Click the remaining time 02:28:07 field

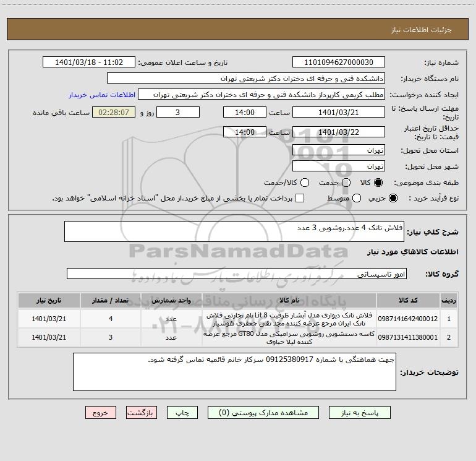[114, 112]
